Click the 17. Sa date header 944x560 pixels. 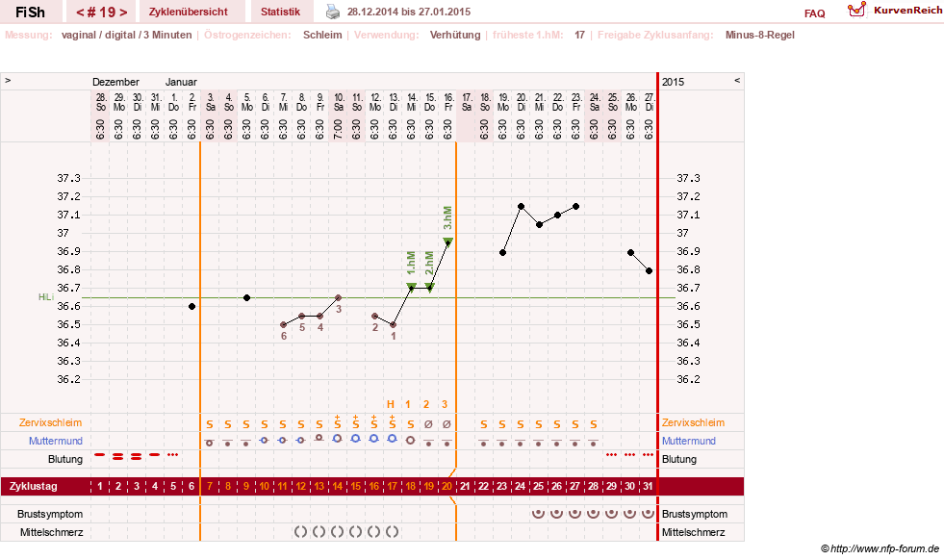[467, 102]
